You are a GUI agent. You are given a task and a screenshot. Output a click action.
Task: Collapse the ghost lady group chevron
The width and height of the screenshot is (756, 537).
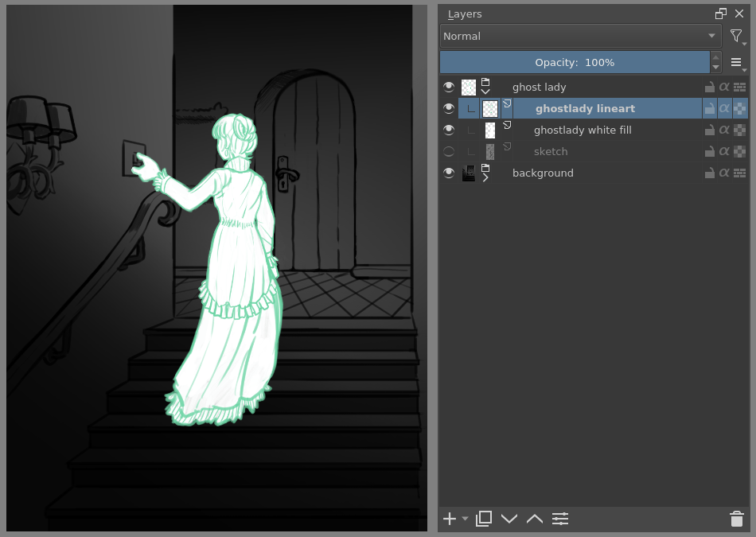coord(485,91)
